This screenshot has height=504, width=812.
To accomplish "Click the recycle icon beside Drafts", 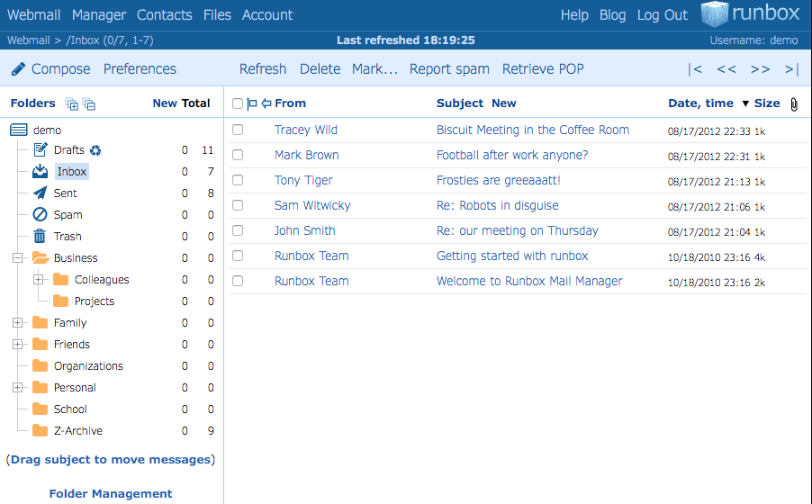I will (95, 150).
